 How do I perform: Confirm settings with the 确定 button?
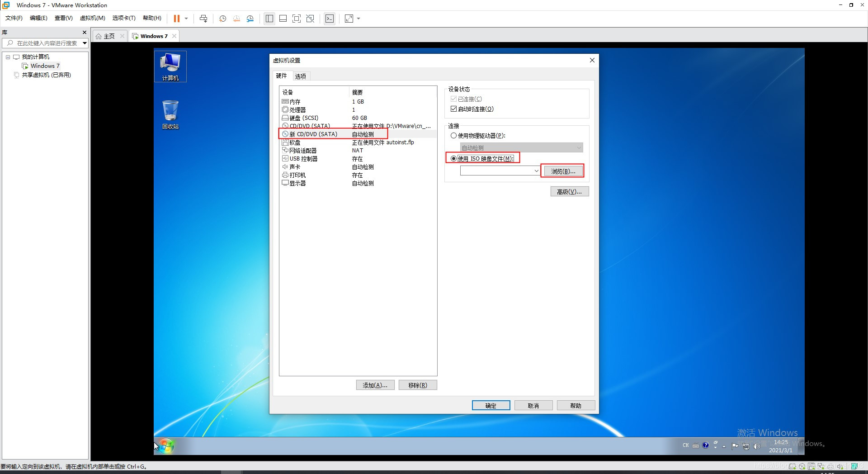(x=491, y=406)
